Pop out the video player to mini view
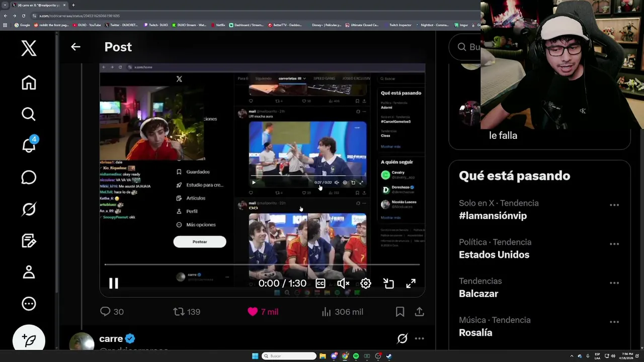The height and width of the screenshot is (362, 644). point(388,283)
